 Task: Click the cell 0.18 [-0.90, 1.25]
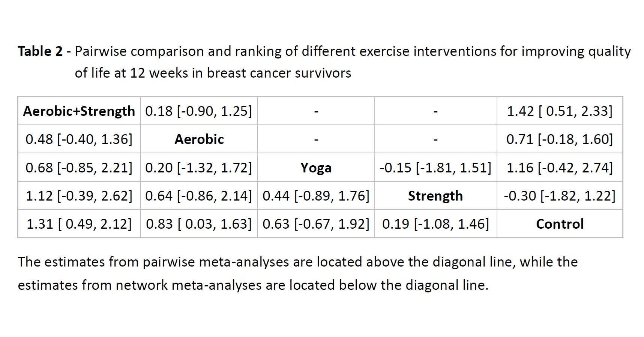pos(198,111)
